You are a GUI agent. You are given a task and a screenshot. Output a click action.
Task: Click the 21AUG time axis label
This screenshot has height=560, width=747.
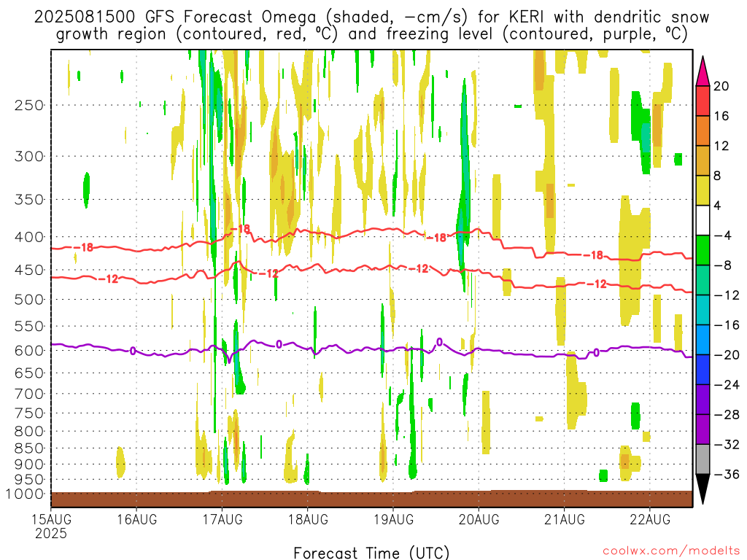tap(565, 519)
